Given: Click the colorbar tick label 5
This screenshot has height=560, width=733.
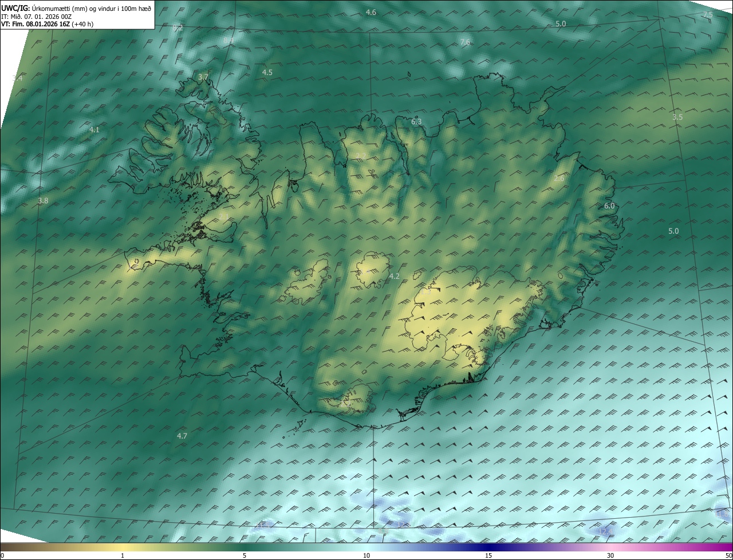Looking at the screenshot, I should (x=245, y=556).
